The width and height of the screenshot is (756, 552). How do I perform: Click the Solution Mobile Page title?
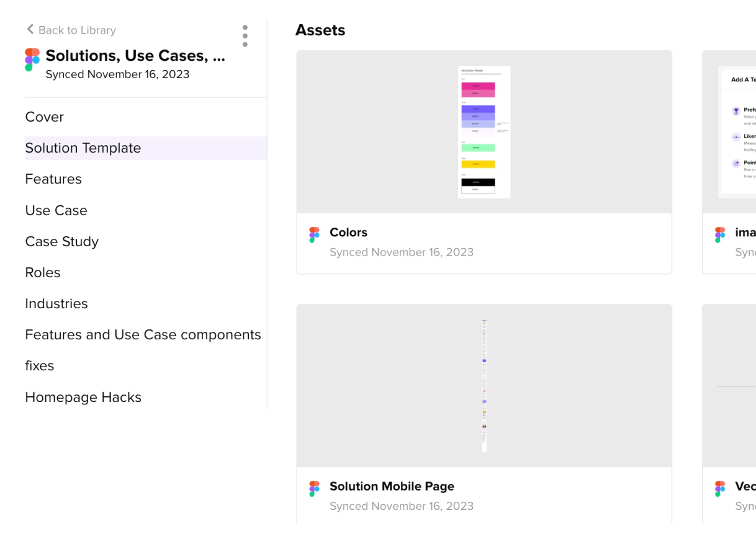[x=392, y=486]
